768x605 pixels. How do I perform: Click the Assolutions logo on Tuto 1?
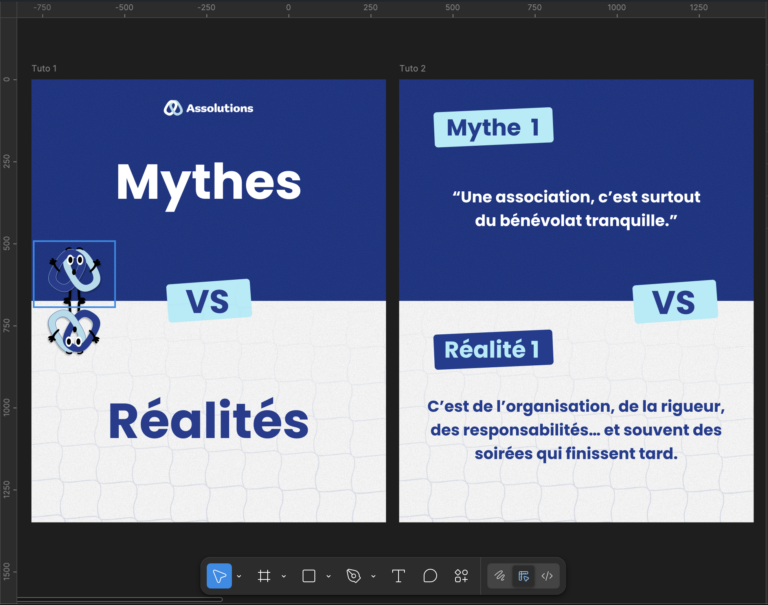click(x=208, y=108)
